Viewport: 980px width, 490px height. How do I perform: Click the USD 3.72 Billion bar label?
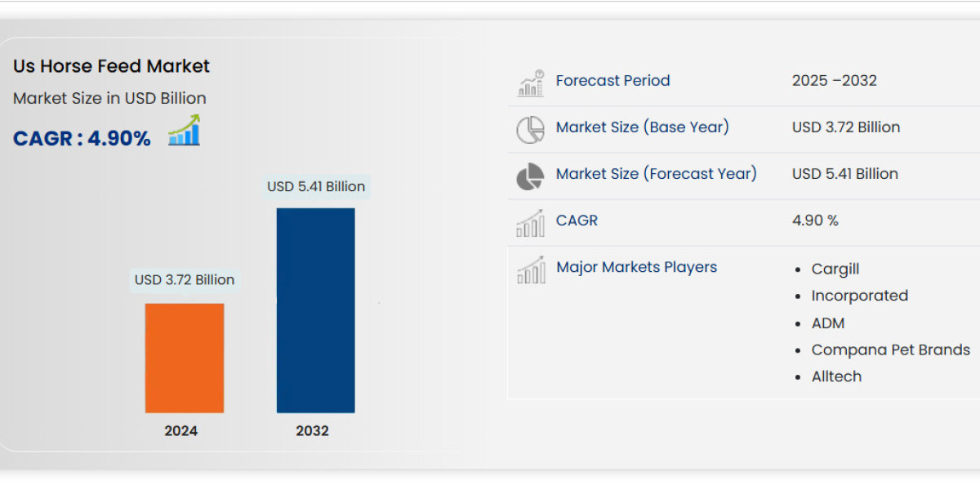click(185, 279)
